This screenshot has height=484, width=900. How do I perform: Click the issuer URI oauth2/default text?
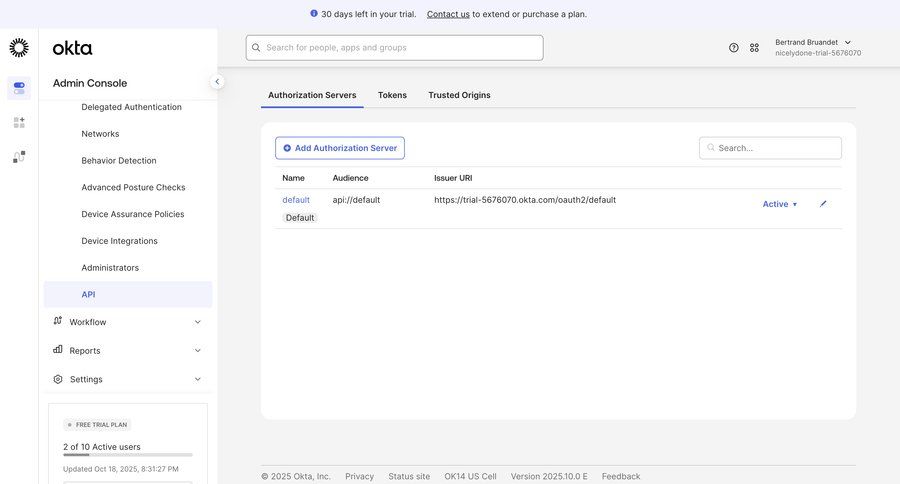[x=525, y=200]
